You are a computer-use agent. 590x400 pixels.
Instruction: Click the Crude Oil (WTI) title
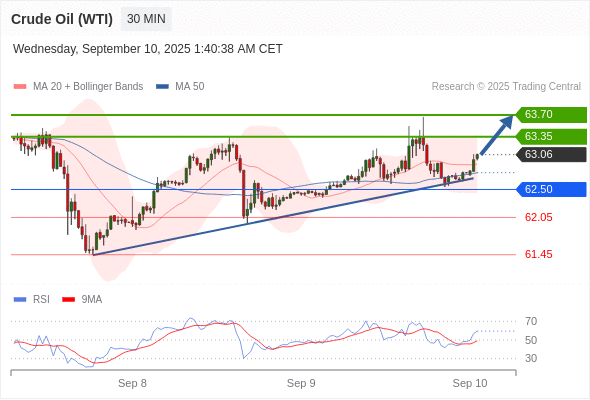pos(62,19)
